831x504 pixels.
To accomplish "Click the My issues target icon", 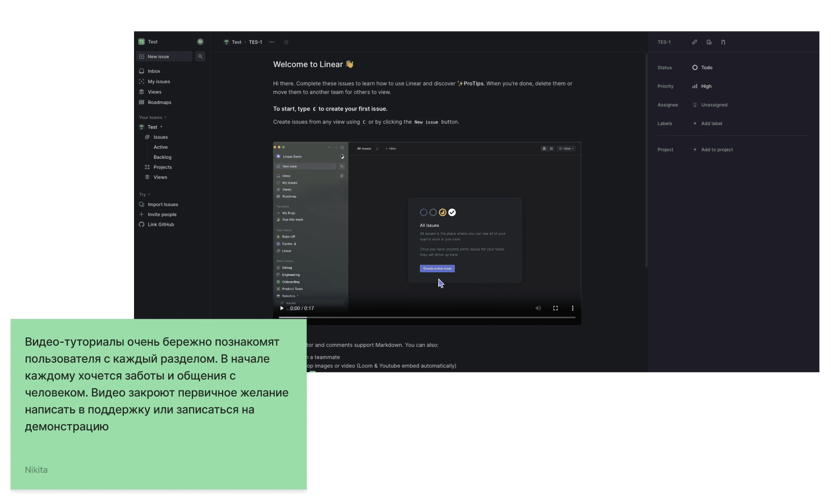I will tap(141, 81).
